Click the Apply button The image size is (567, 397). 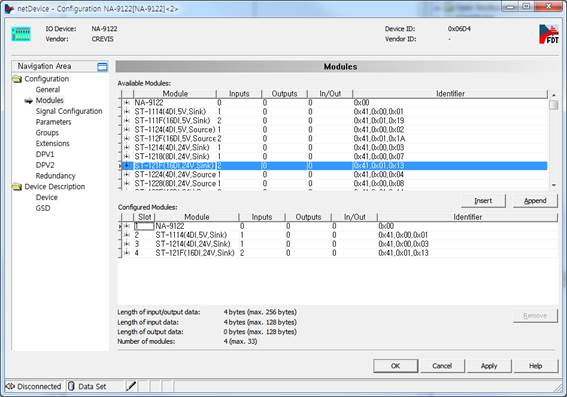coord(489,366)
